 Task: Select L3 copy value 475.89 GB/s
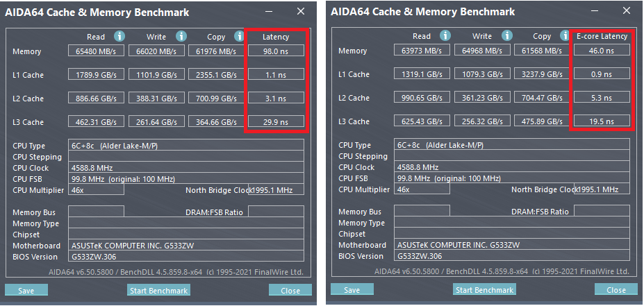(542, 121)
